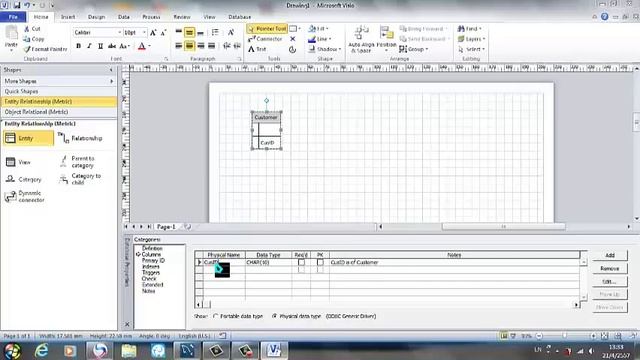Select Quick Shapes stencil
This screenshot has width=640, height=360.
[x=59, y=91]
